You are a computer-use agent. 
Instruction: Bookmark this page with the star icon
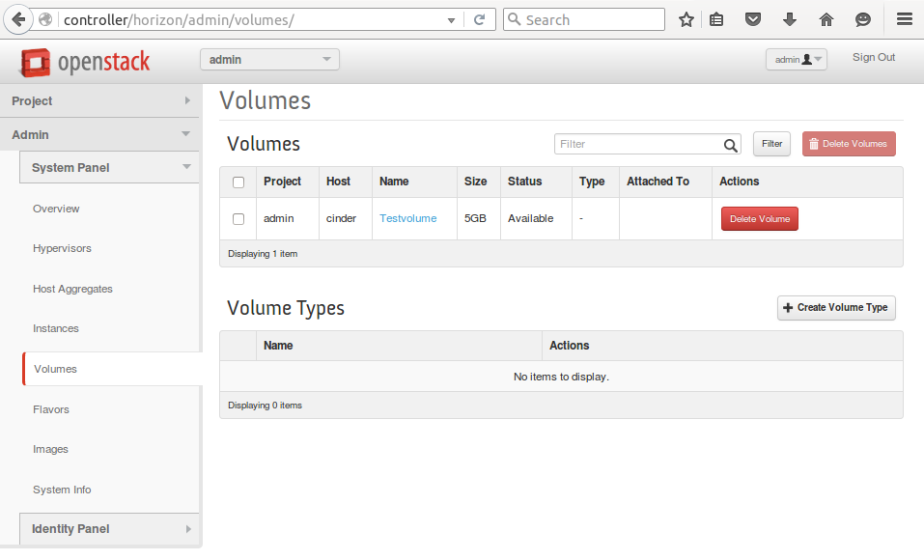[686, 19]
